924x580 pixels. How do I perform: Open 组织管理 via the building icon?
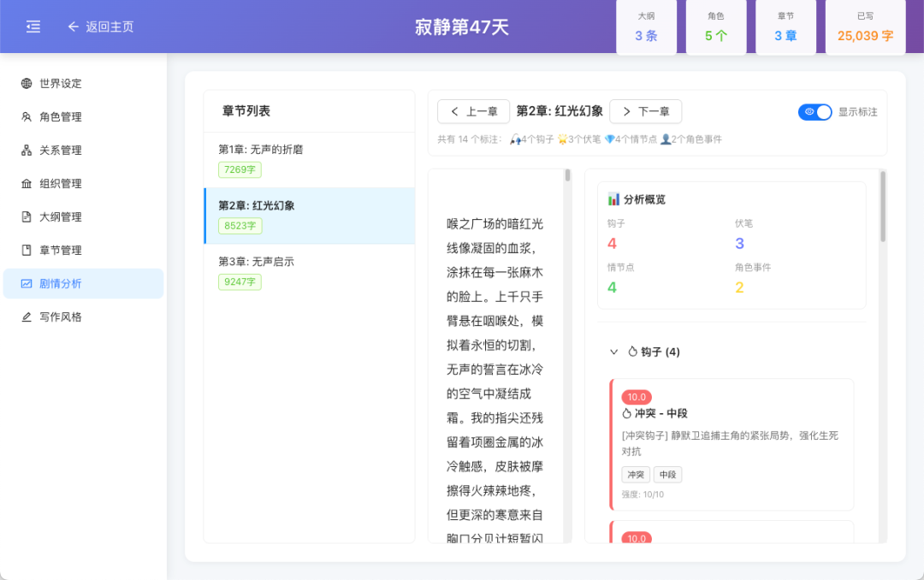click(26, 183)
